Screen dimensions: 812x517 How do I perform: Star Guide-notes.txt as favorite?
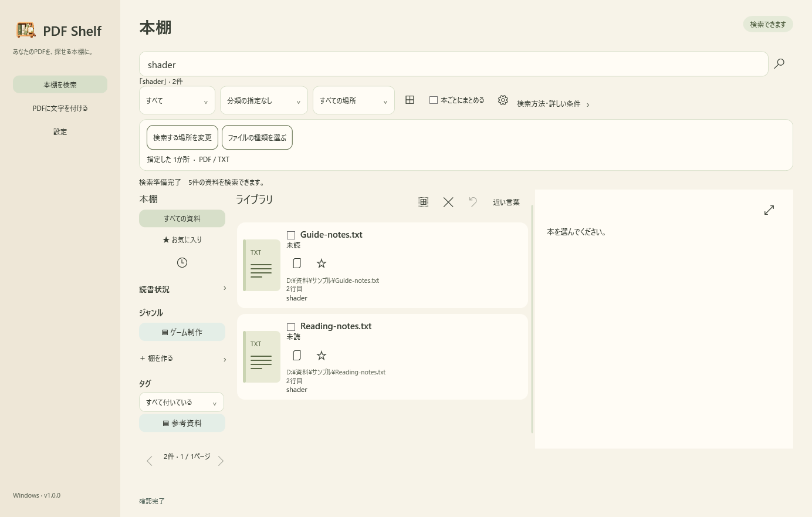(x=322, y=263)
